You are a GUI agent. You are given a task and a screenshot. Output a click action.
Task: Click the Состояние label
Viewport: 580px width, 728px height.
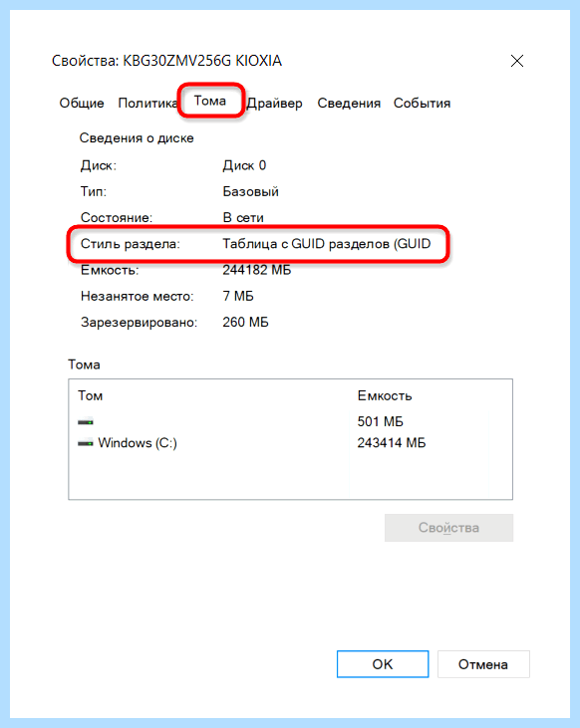coord(117,217)
